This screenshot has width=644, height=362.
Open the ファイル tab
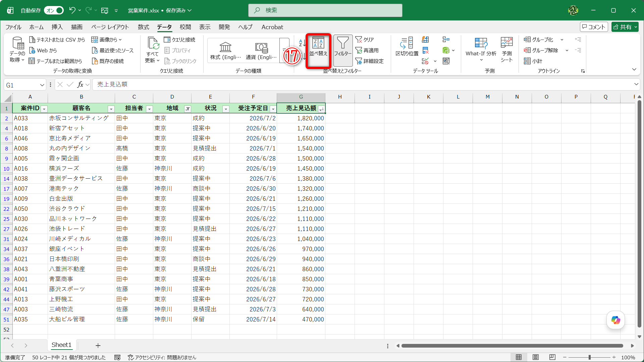(x=13, y=27)
